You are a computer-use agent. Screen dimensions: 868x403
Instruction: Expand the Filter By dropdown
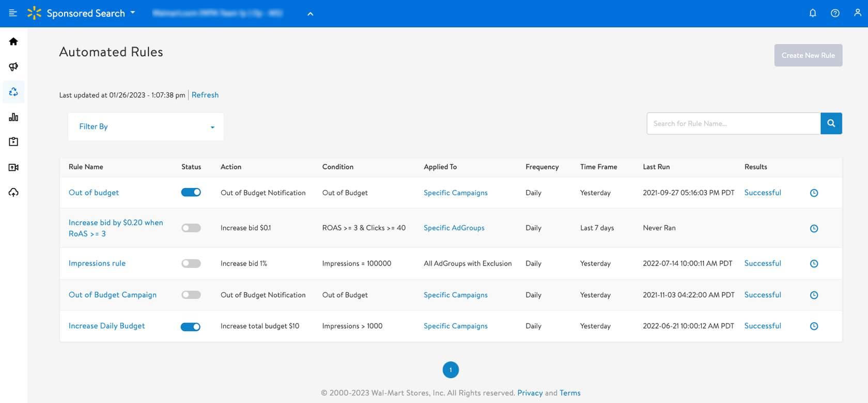(146, 127)
